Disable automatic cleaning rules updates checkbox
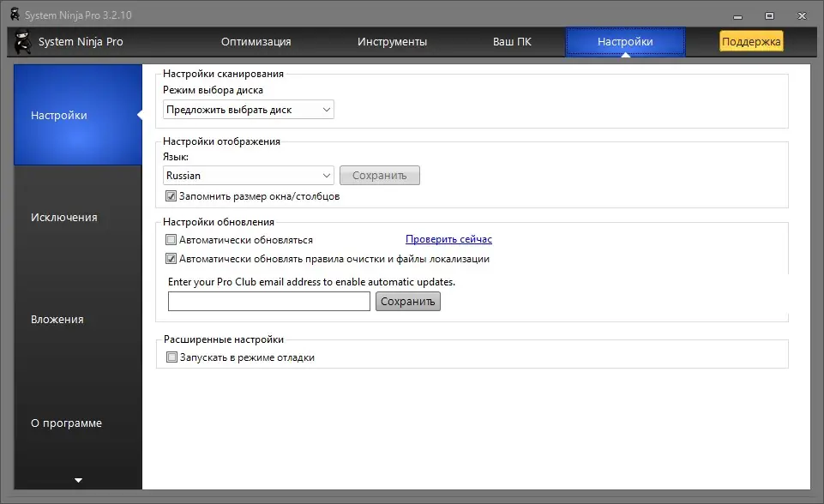Viewport: 824px width, 504px height. point(171,257)
